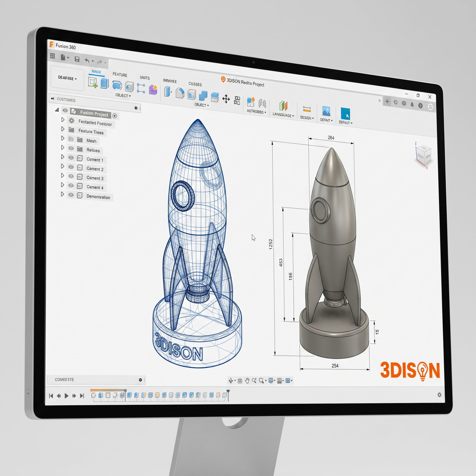Expand the COMEESTE comments panel

point(140,380)
